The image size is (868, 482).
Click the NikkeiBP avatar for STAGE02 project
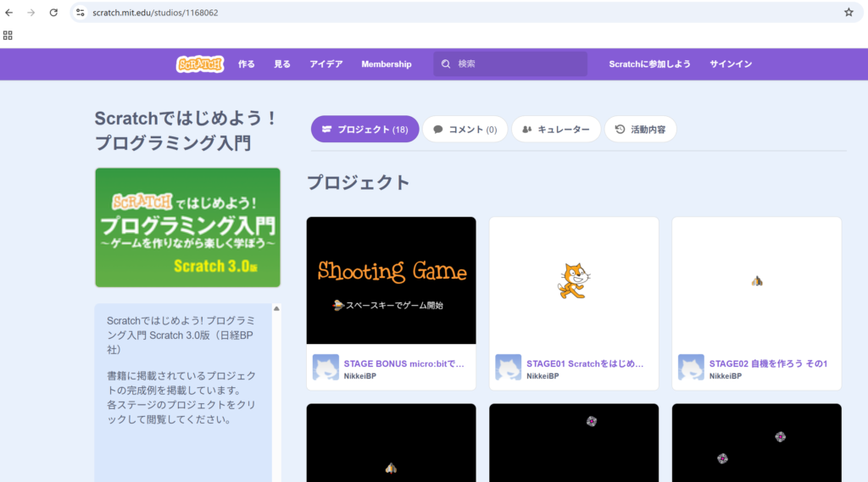tap(691, 368)
